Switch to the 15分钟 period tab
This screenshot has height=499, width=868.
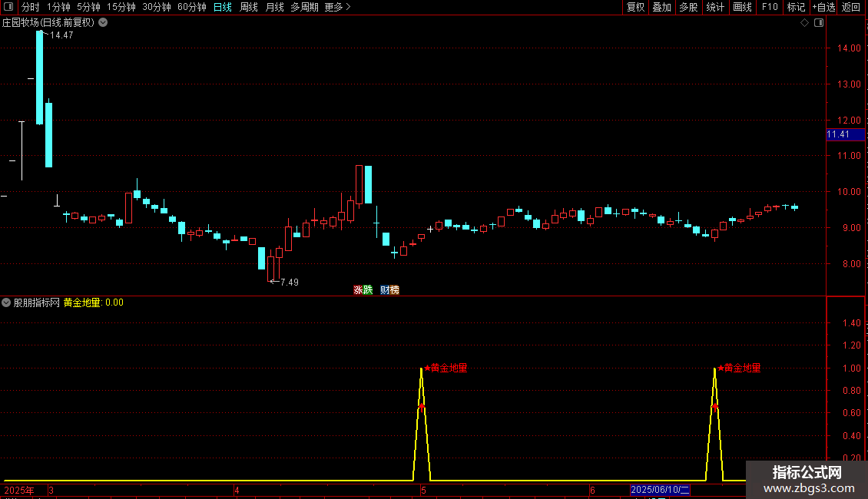tap(121, 7)
